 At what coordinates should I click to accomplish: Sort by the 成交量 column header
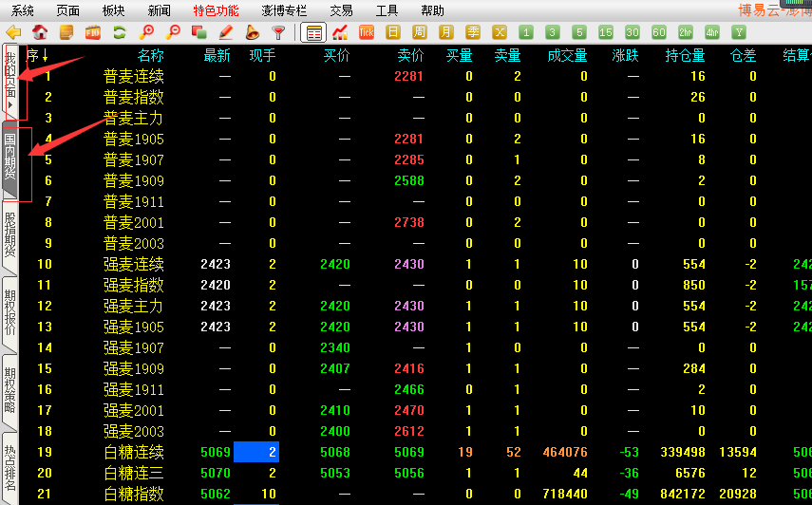tap(567, 56)
